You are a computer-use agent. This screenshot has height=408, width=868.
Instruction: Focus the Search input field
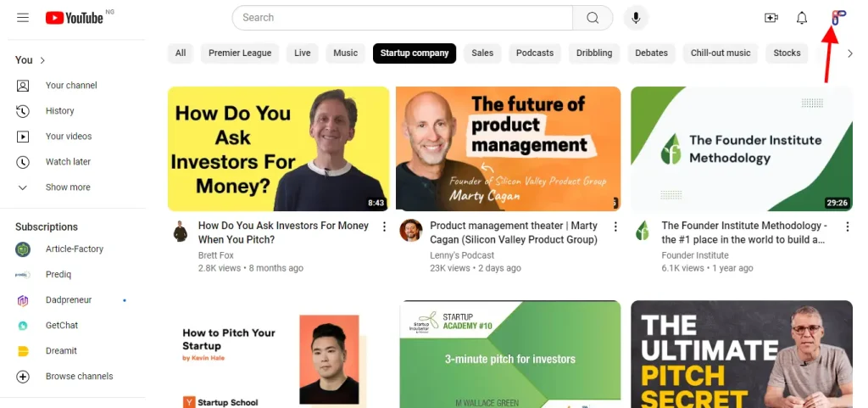(x=403, y=18)
